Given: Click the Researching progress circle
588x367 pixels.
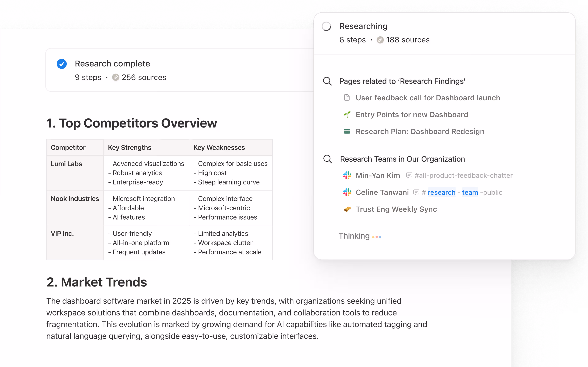Looking at the screenshot, I should (326, 26).
